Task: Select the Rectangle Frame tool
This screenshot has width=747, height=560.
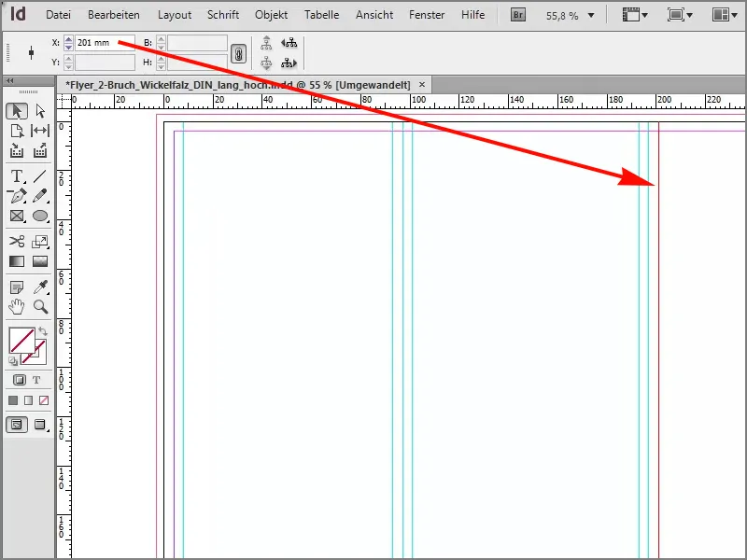Action: pyautogui.click(x=17, y=216)
